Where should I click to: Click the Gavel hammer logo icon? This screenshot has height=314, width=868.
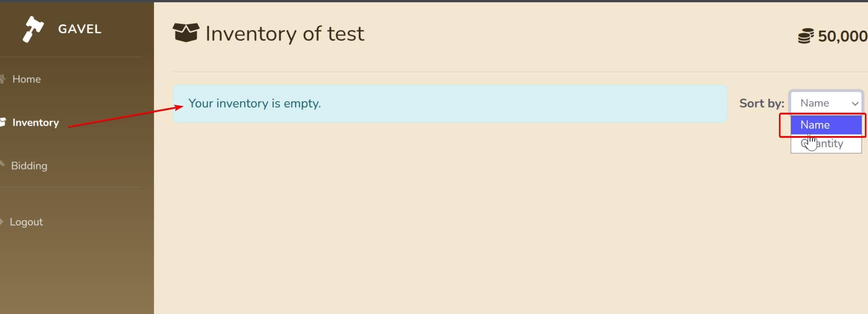click(33, 29)
